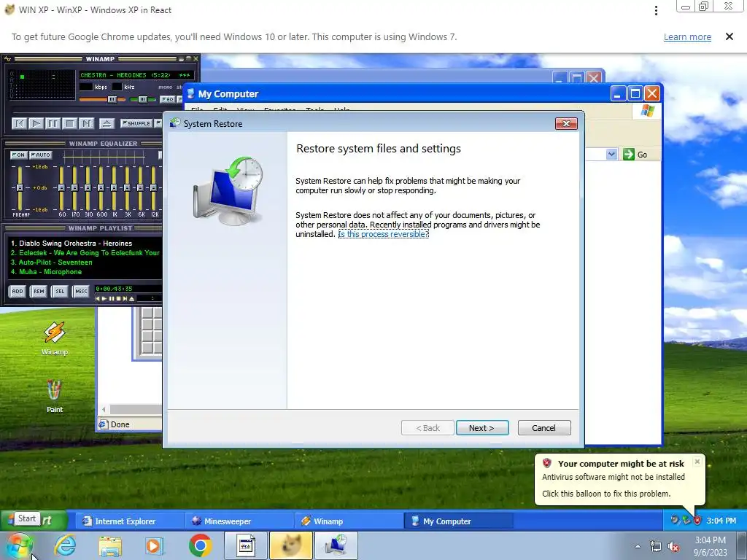Open Paint desktop shortcut icon

click(54, 396)
